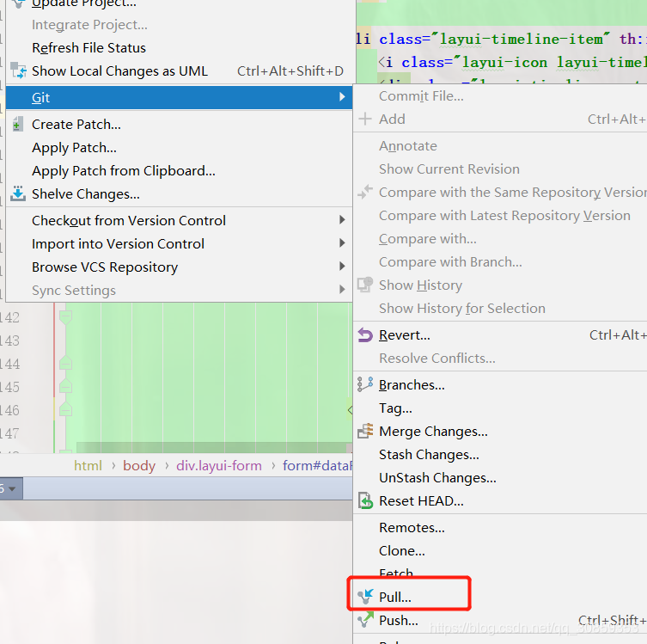Collapse the code fold marker at line 145
The width and height of the screenshot is (647, 644).
pos(65,387)
